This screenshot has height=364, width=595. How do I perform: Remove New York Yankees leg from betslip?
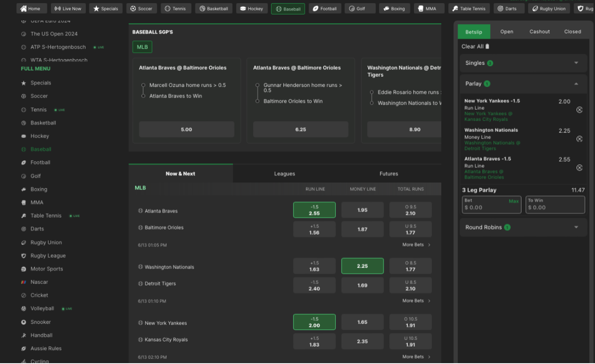click(579, 110)
